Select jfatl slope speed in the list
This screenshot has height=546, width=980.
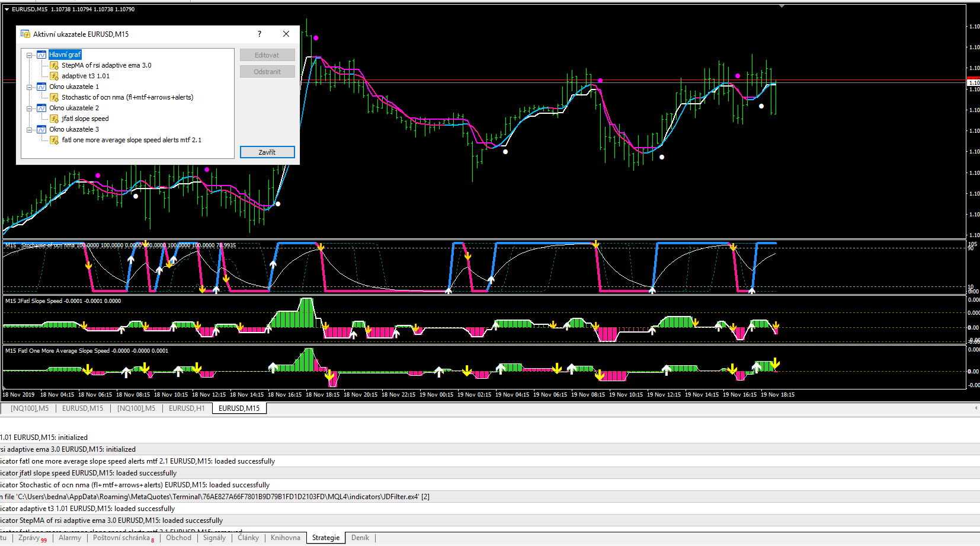pyautogui.click(x=85, y=119)
